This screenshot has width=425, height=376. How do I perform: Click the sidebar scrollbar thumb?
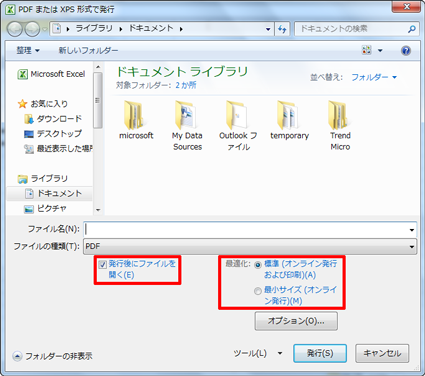point(98,100)
